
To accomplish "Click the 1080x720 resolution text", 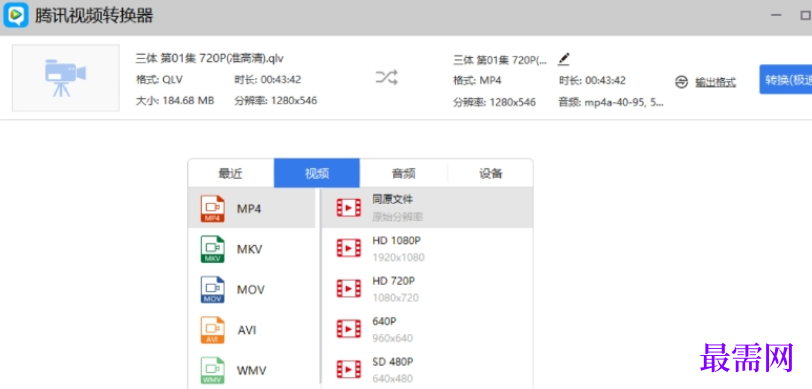I will tap(395, 298).
